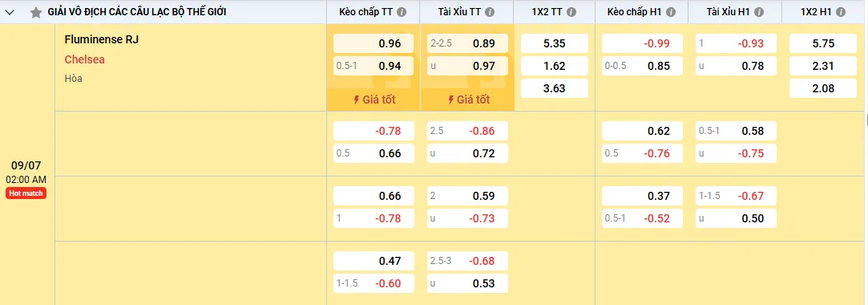Open info icon beside 1X2 H1
Image resolution: width=868 pixels, height=305 pixels.
841,12
